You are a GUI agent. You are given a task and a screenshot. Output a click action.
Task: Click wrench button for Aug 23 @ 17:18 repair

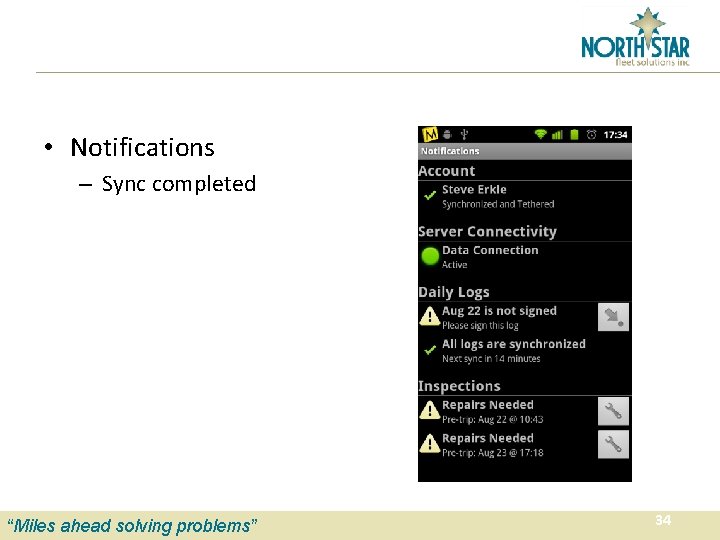tap(613, 444)
